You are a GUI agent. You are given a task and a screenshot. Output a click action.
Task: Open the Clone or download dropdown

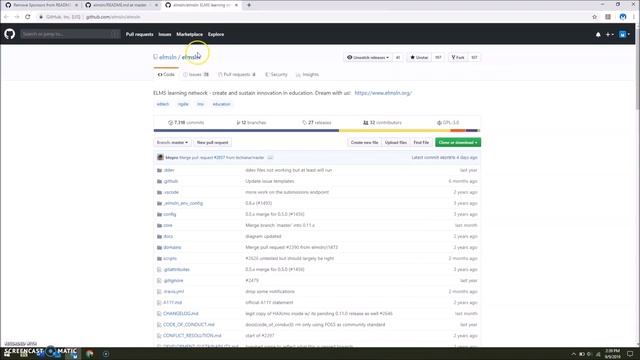(x=458, y=142)
